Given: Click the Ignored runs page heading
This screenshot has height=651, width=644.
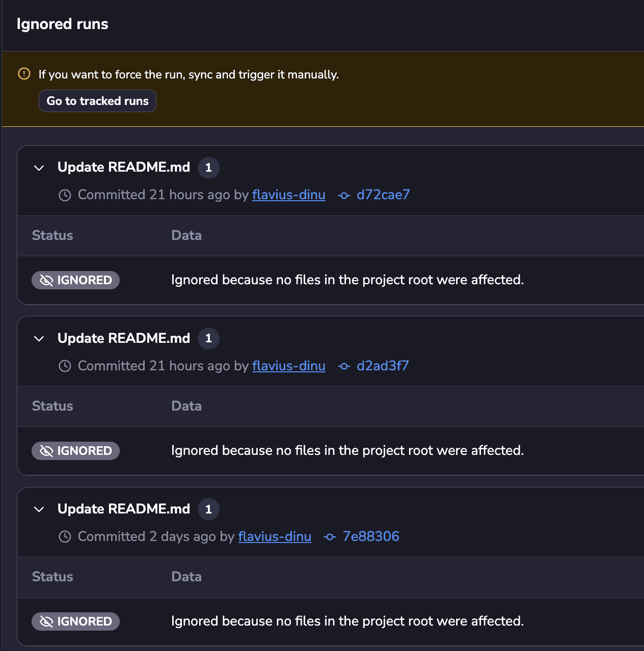Looking at the screenshot, I should point(62,24).
